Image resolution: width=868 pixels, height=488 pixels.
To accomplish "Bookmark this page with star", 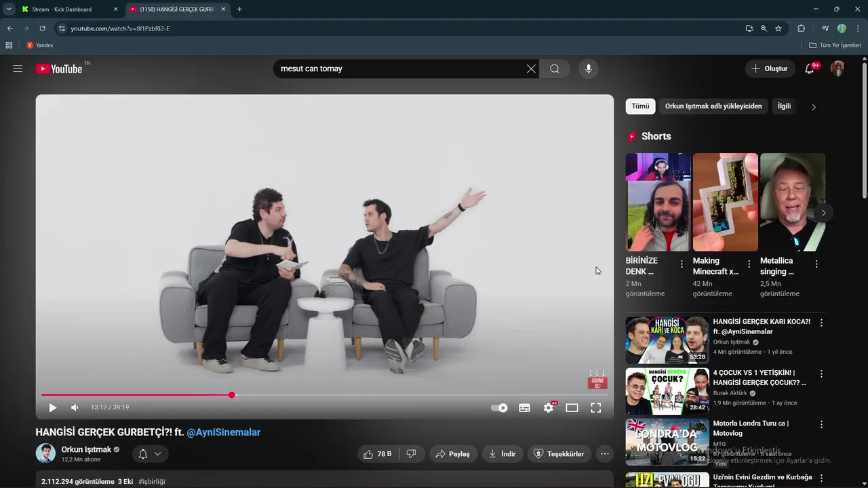I will [778, 28].
